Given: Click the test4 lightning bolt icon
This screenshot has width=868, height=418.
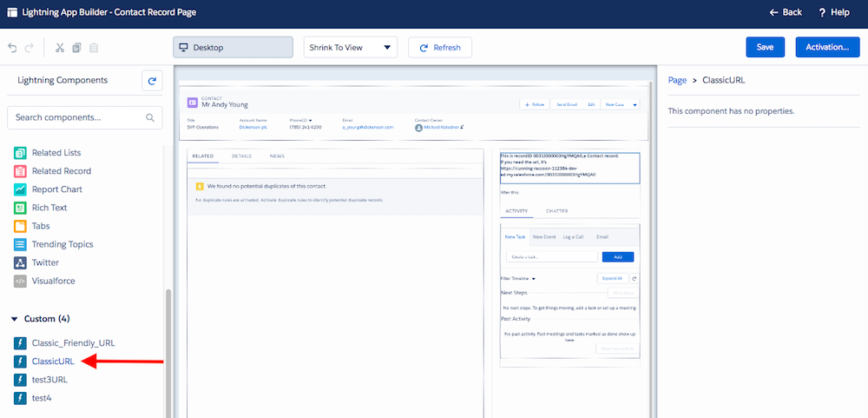Looking at the screenshot, I should [20, 398].
